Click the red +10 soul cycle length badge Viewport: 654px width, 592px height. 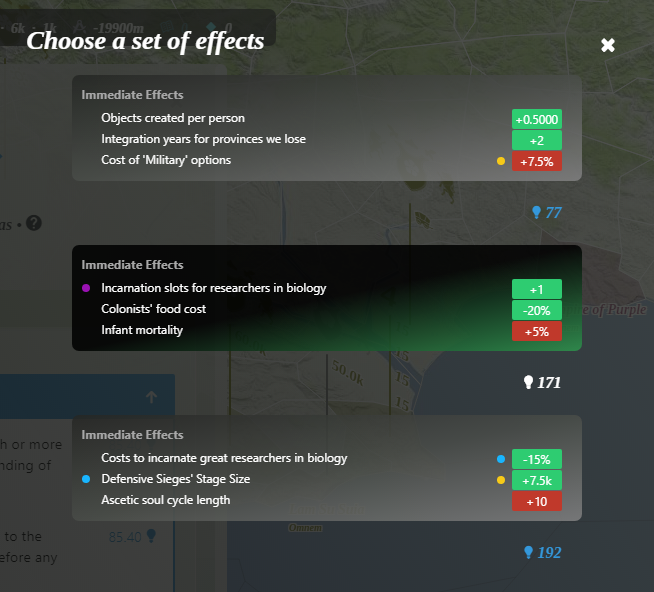[x=537, y=501]
